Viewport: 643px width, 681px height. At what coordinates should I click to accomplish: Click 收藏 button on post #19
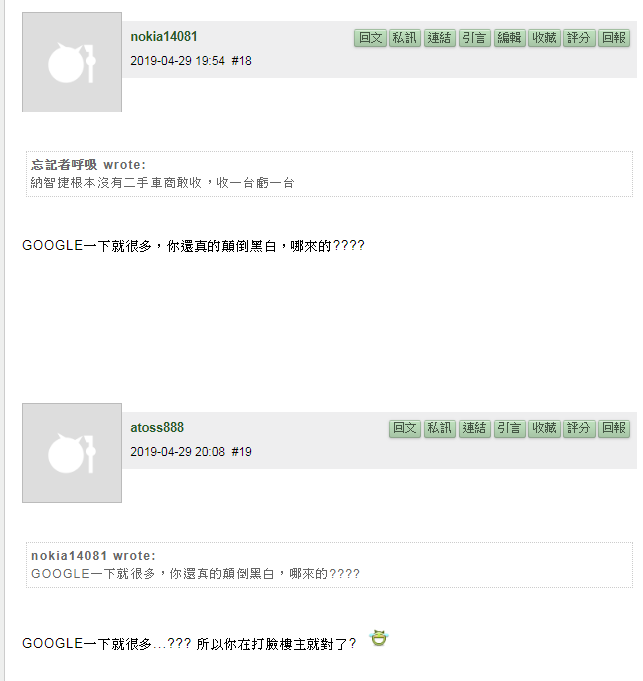pos(544,429)
